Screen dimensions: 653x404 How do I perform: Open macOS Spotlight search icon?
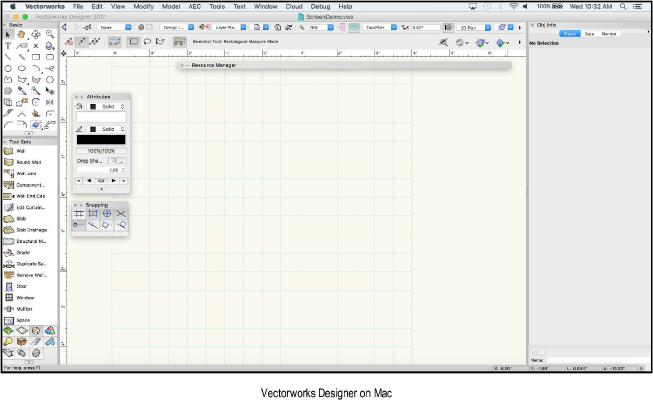tap(623, 7)
